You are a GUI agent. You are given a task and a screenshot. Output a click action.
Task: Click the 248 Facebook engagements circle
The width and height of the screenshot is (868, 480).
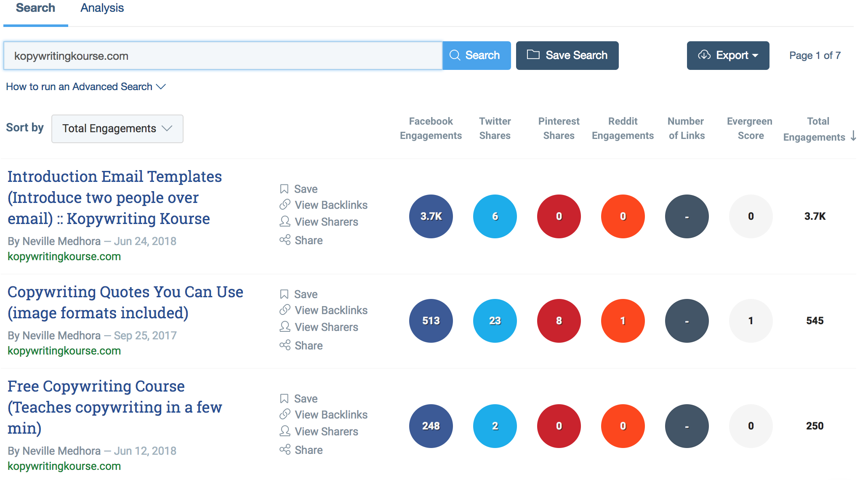(431, 426)
